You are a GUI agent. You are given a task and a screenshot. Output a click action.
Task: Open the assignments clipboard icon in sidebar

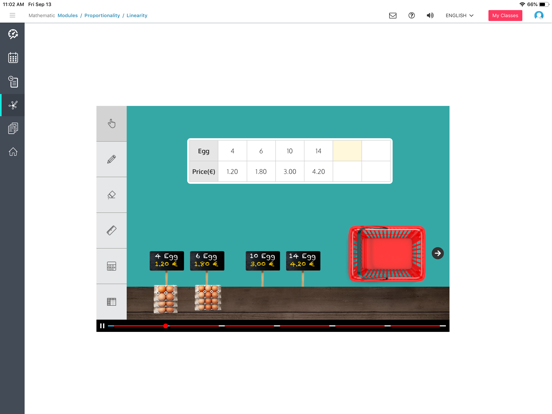tap(13, 82)
